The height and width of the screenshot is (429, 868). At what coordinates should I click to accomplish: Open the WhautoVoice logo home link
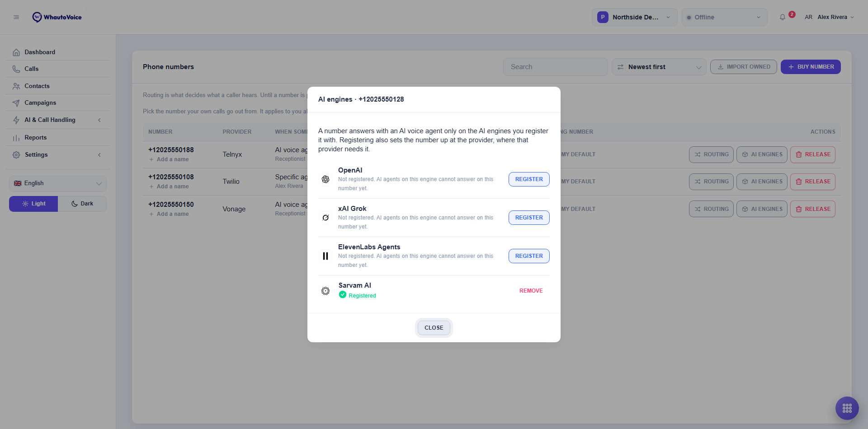pos(57,17)
